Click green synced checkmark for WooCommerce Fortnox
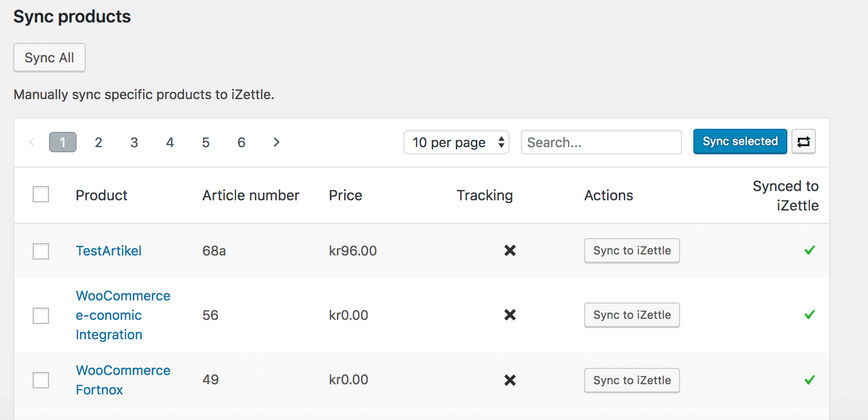868x420 pixels. click(809, 380)
